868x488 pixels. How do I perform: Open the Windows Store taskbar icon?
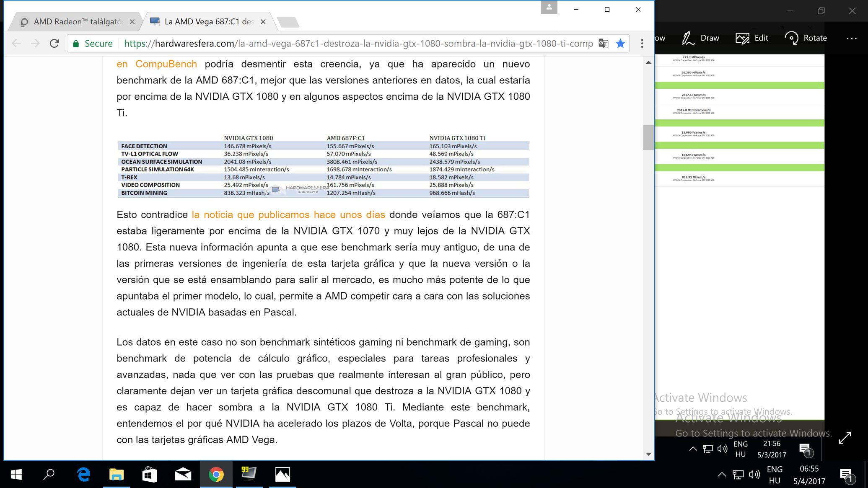pos(150,474)
